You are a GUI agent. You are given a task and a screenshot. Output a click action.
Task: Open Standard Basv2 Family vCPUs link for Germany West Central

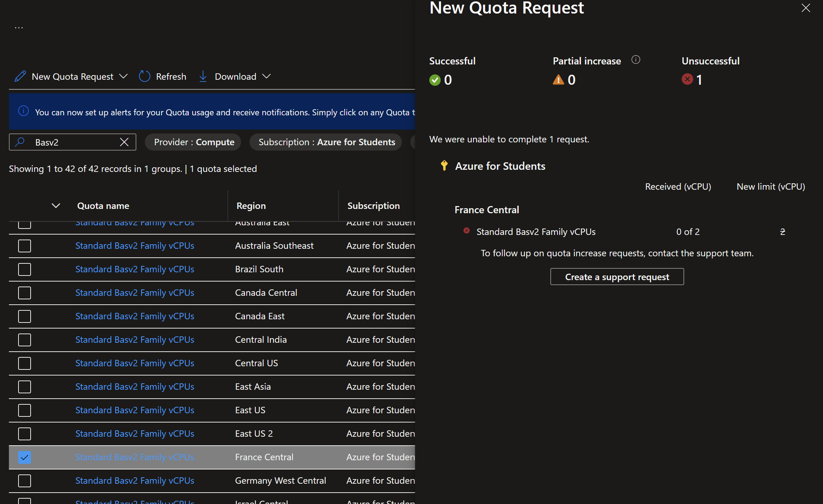(x=135, y=481)
